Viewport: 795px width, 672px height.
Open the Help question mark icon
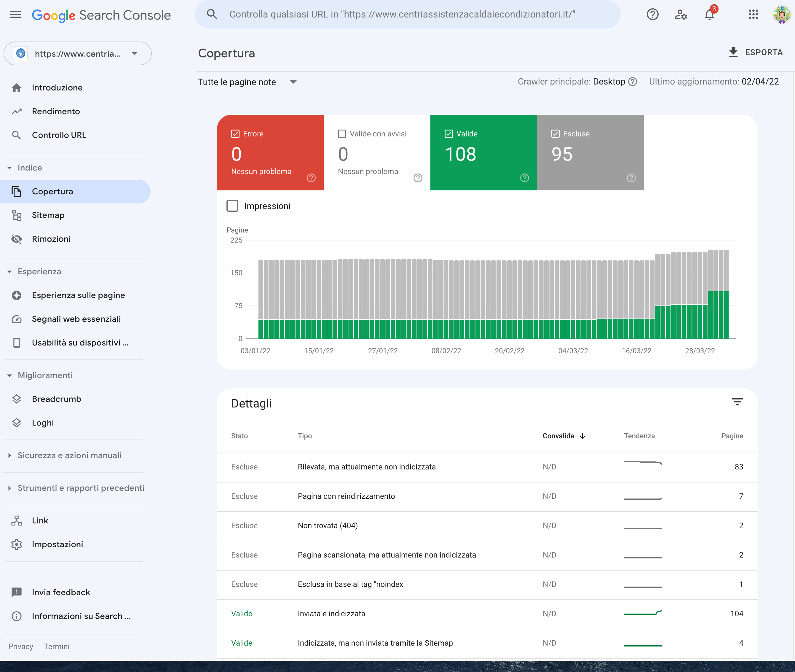(x=653, y=15)
